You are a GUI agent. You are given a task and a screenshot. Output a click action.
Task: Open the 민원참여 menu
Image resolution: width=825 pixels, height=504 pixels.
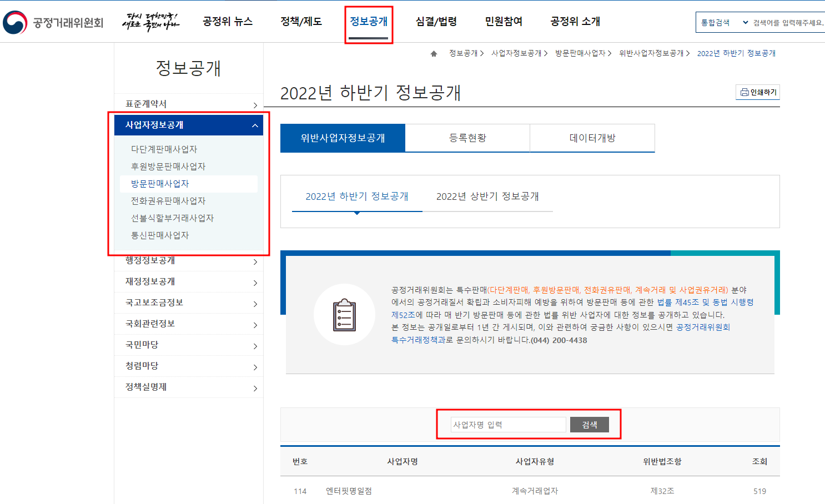click(x=504, y=21)
